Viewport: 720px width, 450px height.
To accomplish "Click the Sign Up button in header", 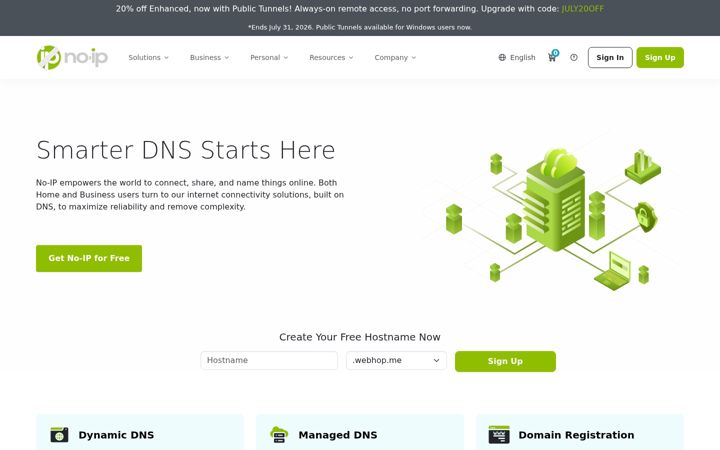I will point(660,57).
